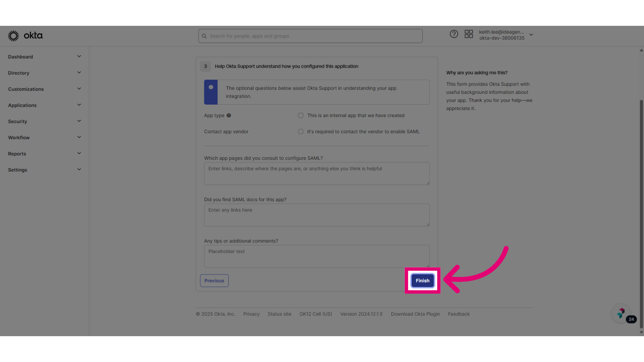644x362 pixels.
Task: Expand the Workflow menu chevron
Action: (x=79, y=137)
